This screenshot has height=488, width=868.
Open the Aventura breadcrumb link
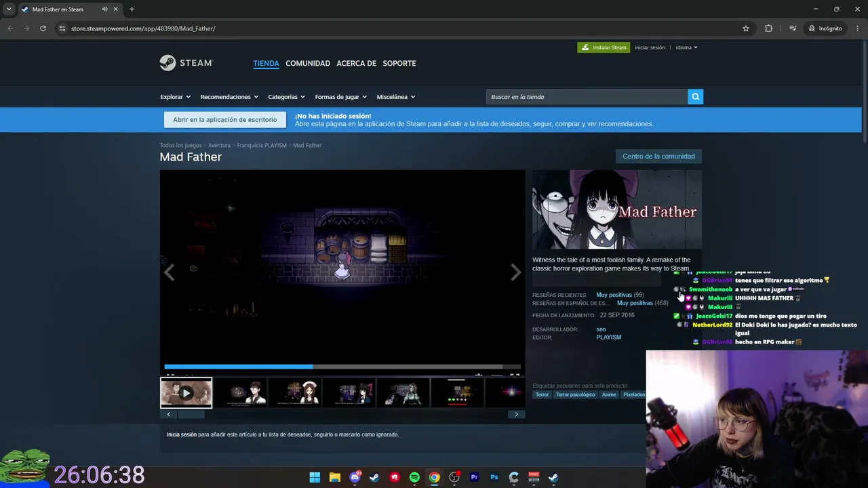pyautogui.click(x=219, y=145)
